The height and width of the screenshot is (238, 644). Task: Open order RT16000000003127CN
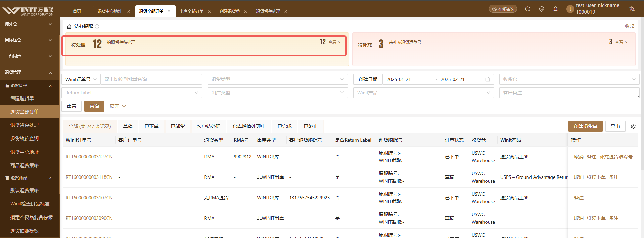(89, 157)
